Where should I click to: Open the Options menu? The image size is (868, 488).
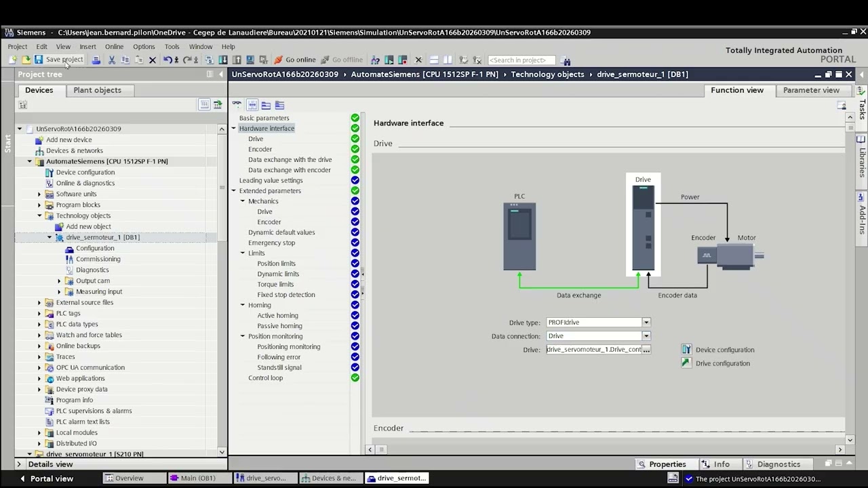point(144,47)
